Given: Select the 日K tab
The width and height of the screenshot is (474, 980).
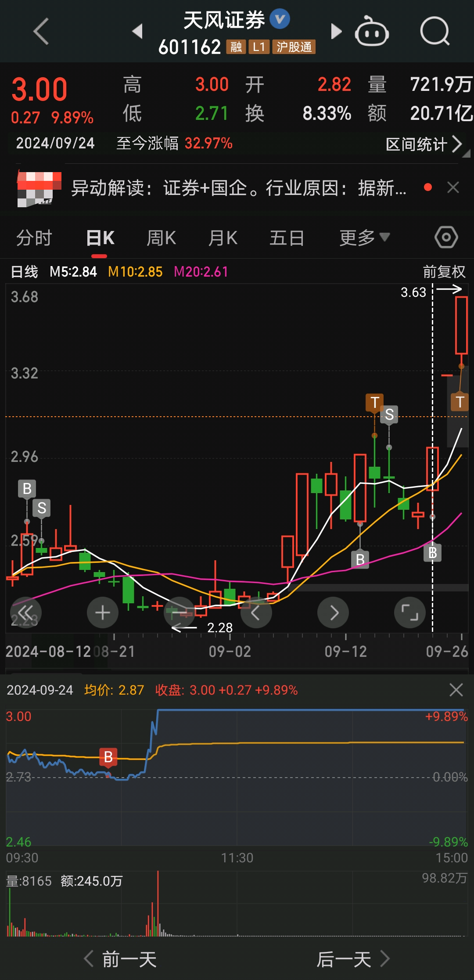Looking at the screenshot, I should click(x=100, y=238).
